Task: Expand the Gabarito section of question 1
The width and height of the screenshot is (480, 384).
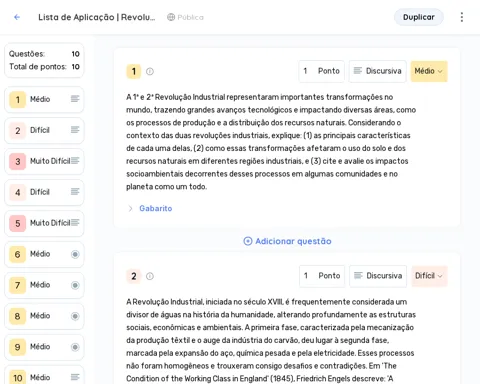Action: [x=130, y=208]
